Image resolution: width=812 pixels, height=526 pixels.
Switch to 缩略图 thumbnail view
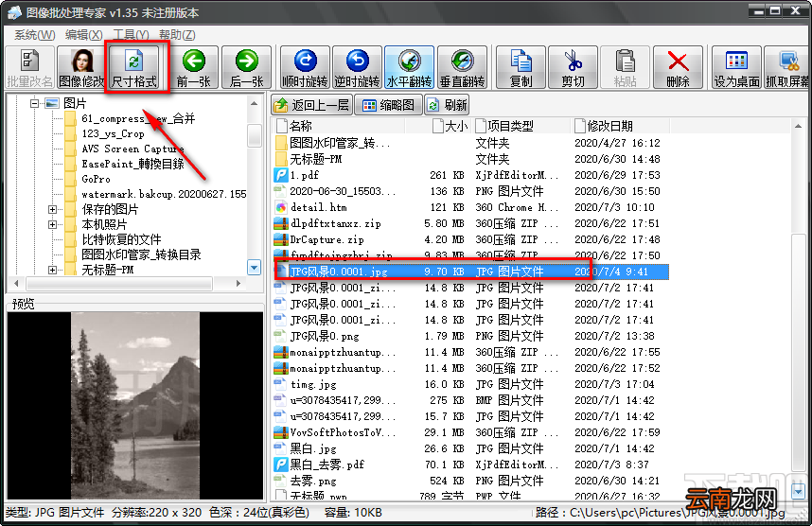coord(389,105)
